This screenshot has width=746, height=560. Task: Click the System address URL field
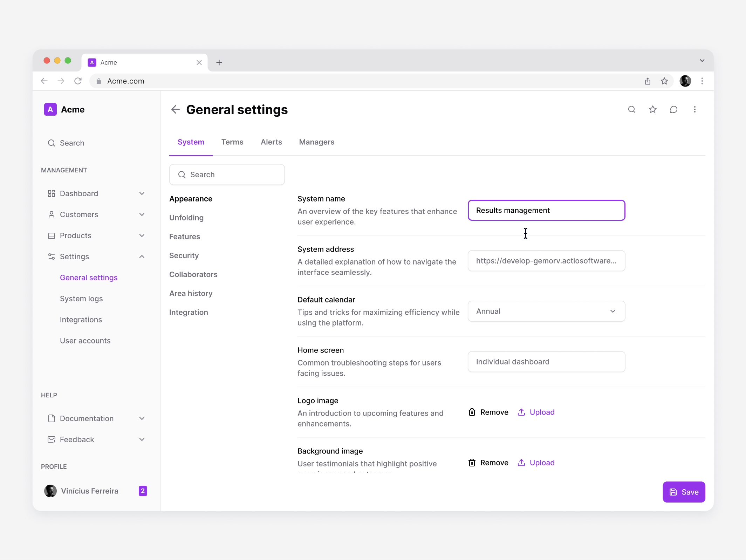(546, 261)
